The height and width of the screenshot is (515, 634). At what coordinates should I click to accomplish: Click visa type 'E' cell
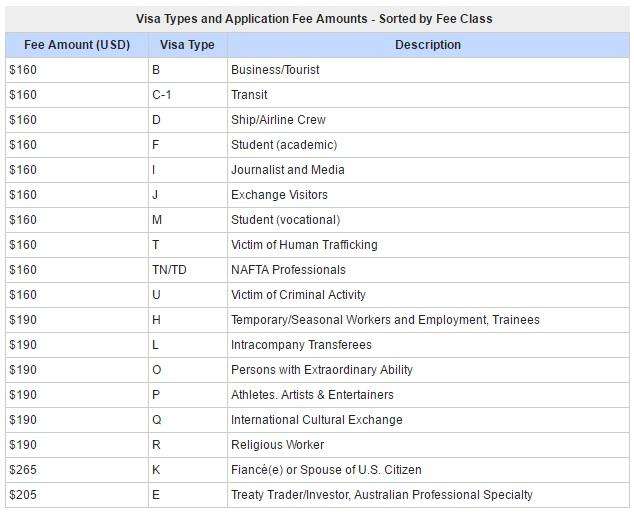click(x=188, y=495)
